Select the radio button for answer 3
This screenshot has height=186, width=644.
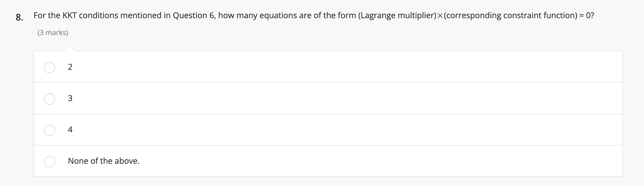pyautogui.click(x=50, y=99)
